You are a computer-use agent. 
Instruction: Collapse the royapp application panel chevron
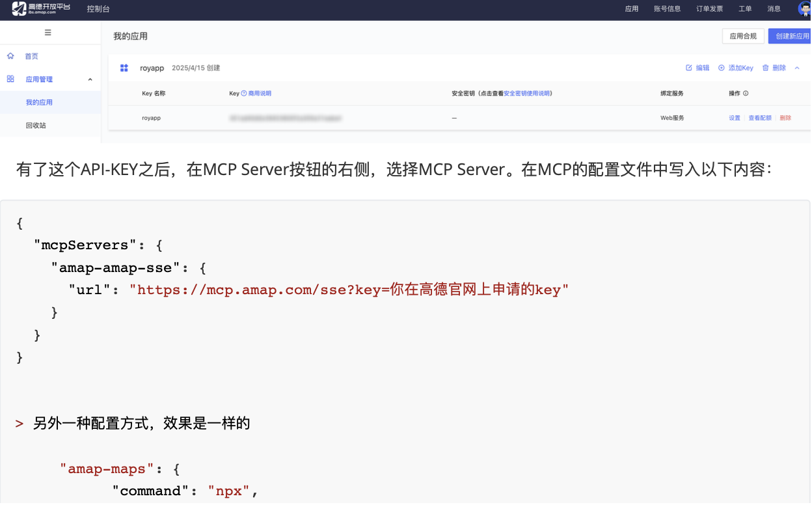(x=797, y=68)
